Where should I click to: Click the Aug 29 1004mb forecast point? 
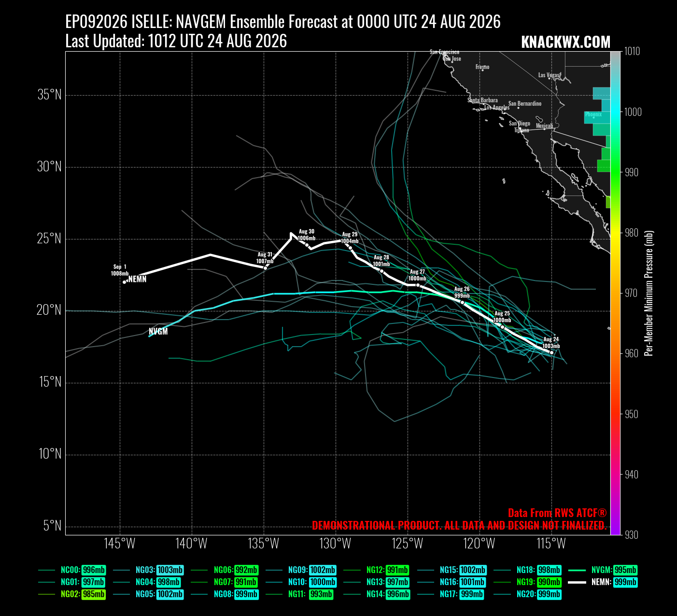pos(350,248)
